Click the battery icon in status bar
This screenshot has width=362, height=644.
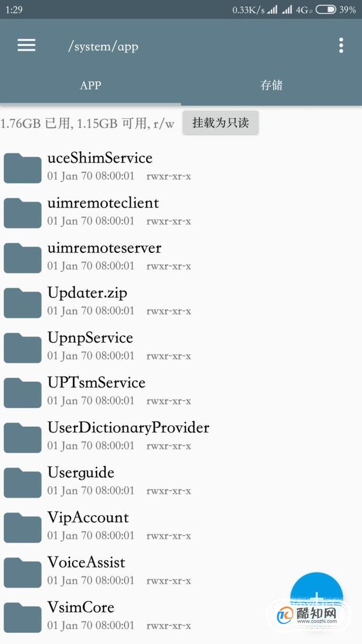point(325,10)
